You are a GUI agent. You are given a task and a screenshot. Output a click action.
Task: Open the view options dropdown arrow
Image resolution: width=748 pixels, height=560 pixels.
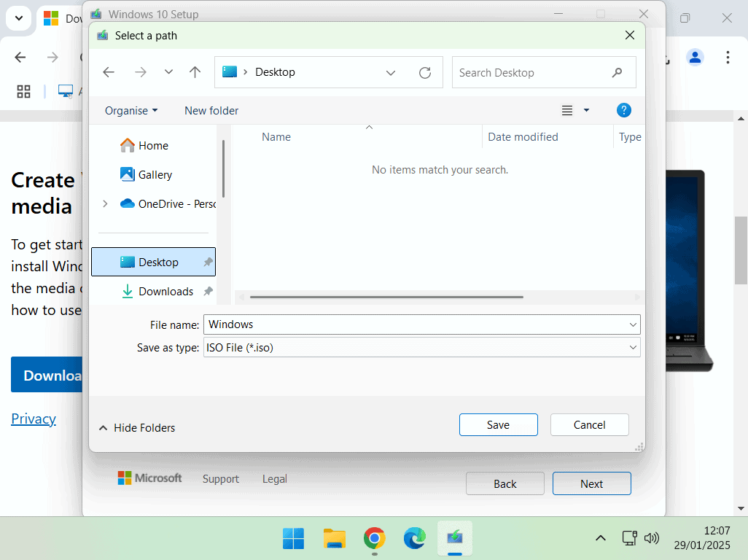(x=586, y=111)
